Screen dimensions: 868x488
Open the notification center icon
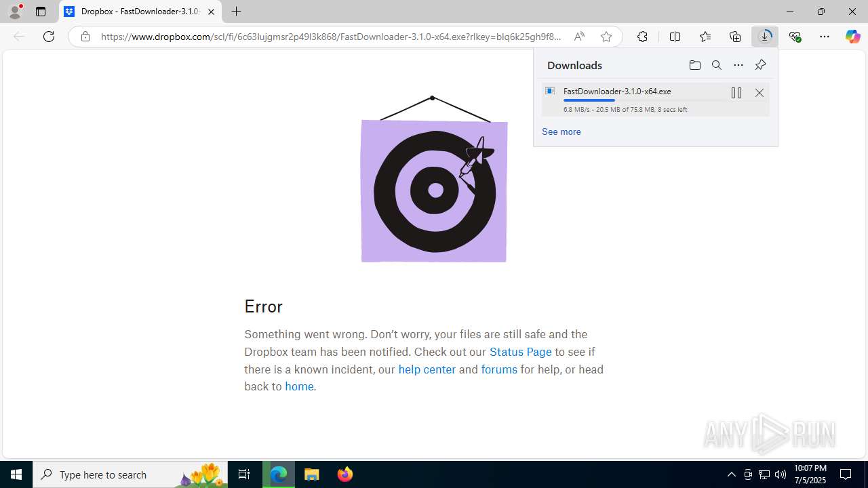[846, 474]
